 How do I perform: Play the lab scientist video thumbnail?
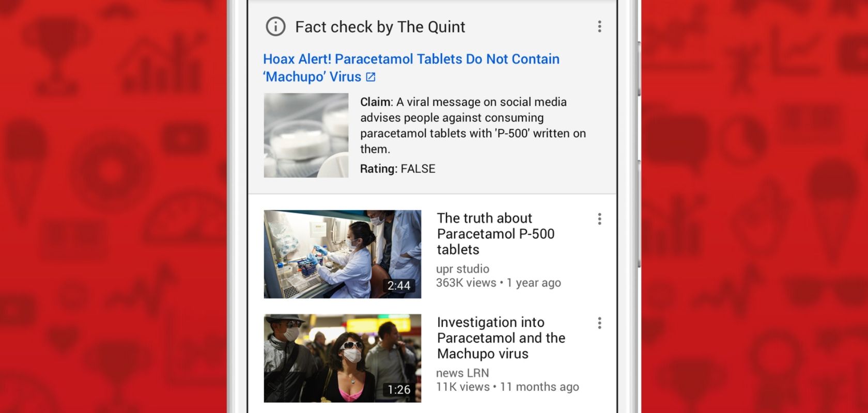pyautogui.click(x=343, y=254)
